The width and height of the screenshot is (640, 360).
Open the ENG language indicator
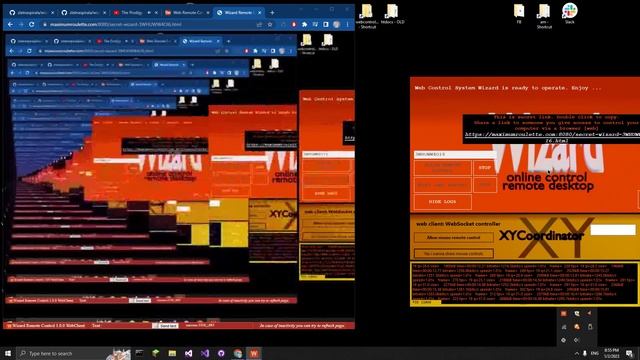[595, 353]
